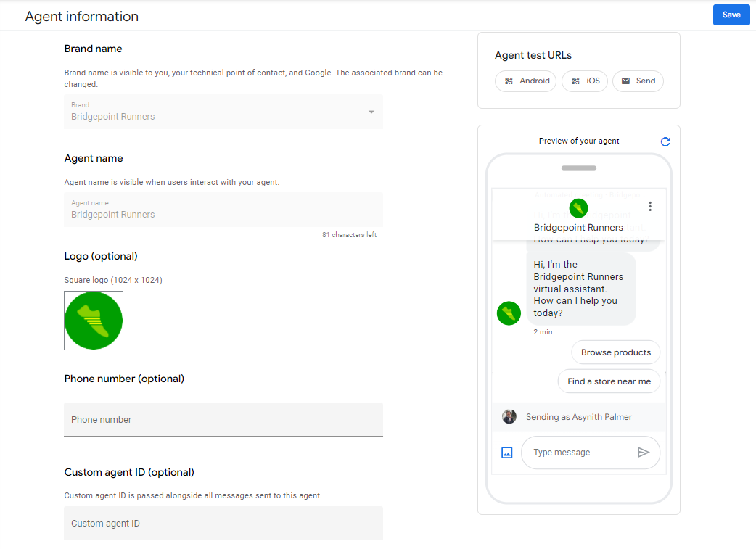Screen dimensions: 756x549
Task: Open Android test URL QR code
Action: pyautogui.click(x=525, y=81)
